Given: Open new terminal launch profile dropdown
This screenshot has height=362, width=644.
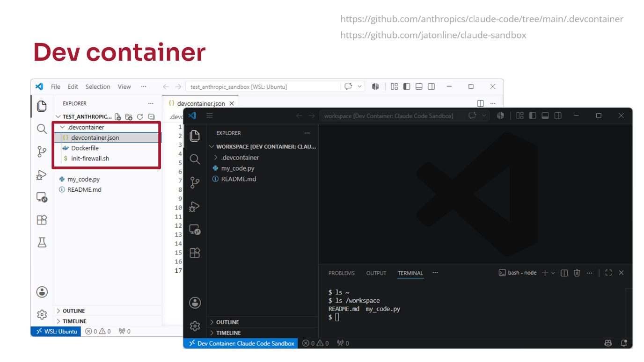Looking at the screenshot, I should point(553,273).
